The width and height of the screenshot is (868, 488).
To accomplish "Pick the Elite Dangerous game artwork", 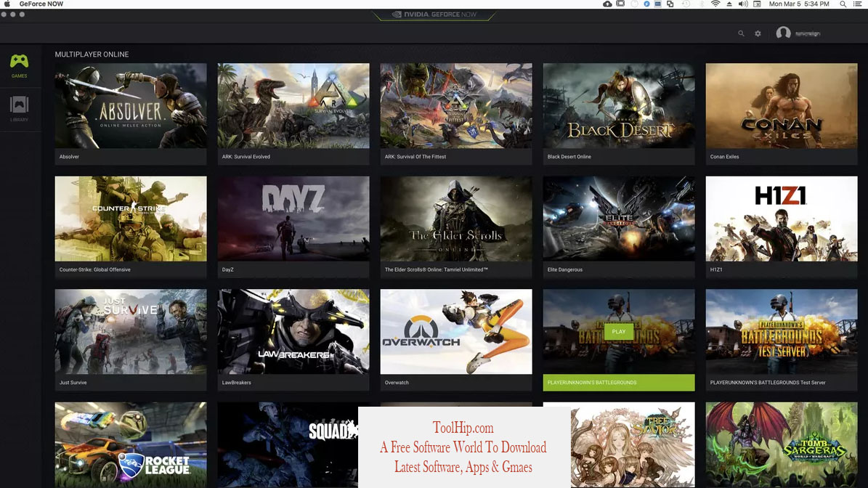I will (x=619, y=219).
